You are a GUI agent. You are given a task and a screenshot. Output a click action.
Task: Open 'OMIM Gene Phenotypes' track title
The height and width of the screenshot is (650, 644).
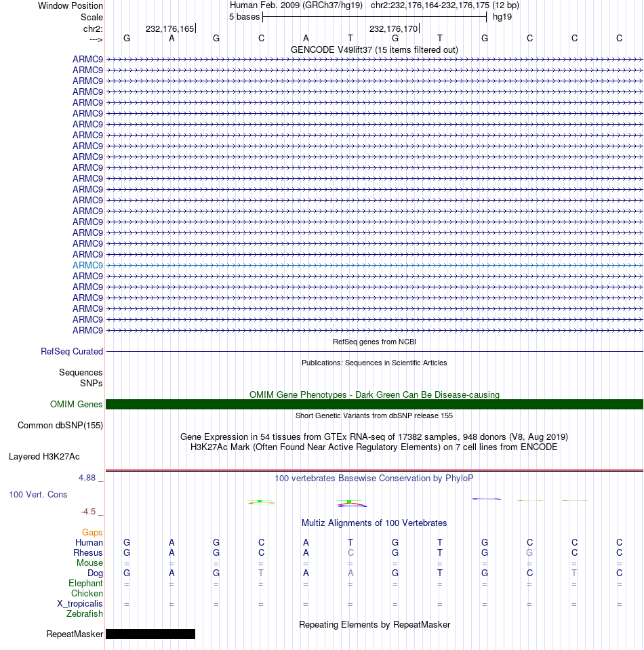374,395
